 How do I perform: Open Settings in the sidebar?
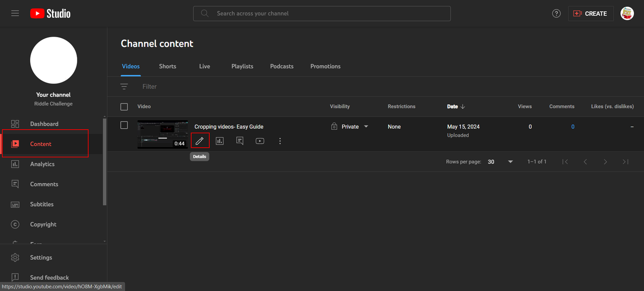tap(41, 257)
